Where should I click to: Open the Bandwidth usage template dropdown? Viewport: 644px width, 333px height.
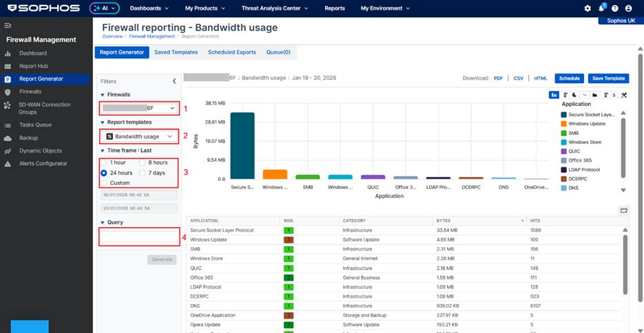click(139, 136)
